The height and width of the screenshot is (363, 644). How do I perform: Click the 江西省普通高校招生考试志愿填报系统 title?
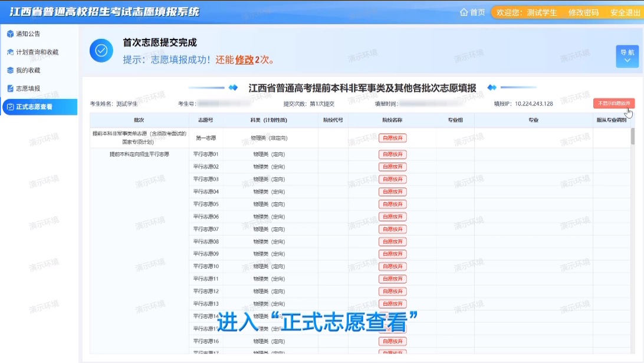click(105, 12)
